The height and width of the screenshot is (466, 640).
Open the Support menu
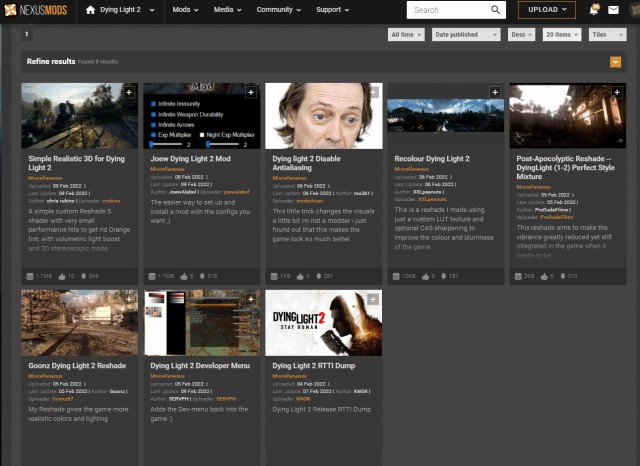coord(332,10)
